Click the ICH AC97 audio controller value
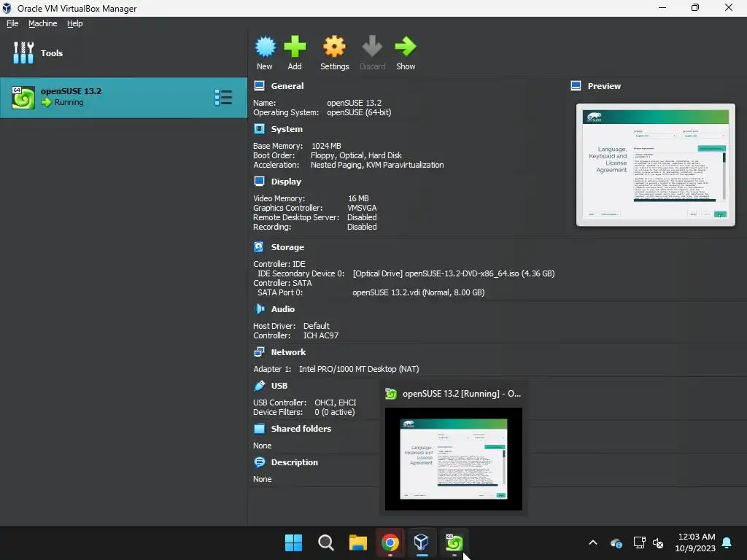This screenshot has width=747, height=560. pyautogui.click(x=321, y=335)
